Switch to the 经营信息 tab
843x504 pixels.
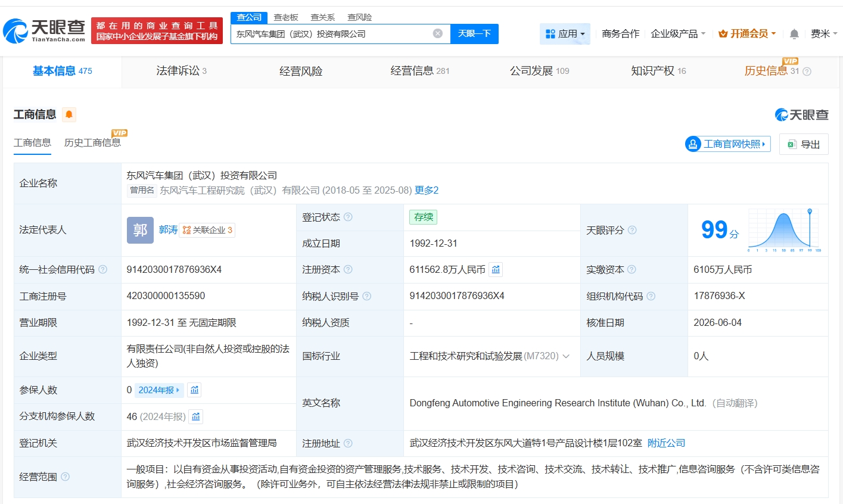point(420,71)
